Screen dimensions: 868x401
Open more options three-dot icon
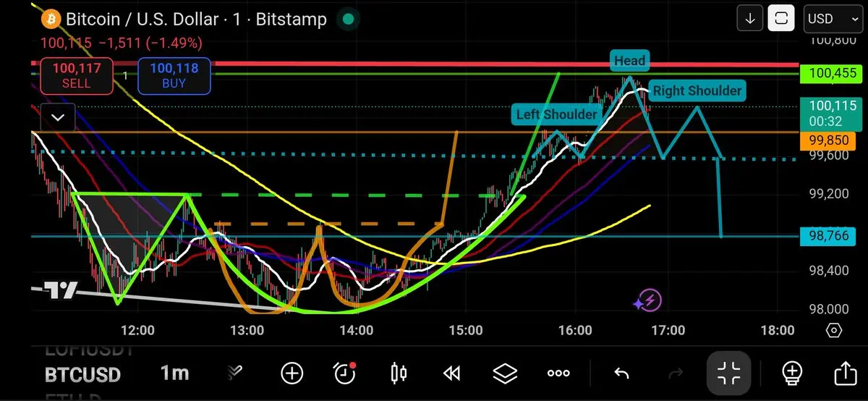(558, 373)
